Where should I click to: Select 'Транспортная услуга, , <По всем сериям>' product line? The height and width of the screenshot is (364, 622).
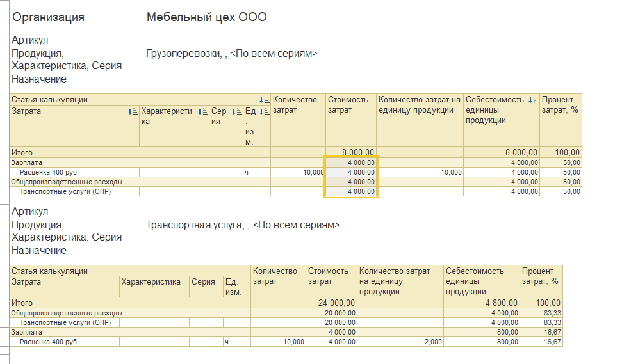[243, 225]
